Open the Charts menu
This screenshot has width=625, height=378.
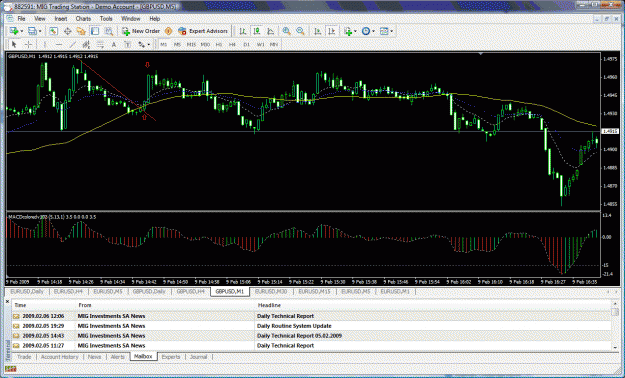click(x=83, y=19)
